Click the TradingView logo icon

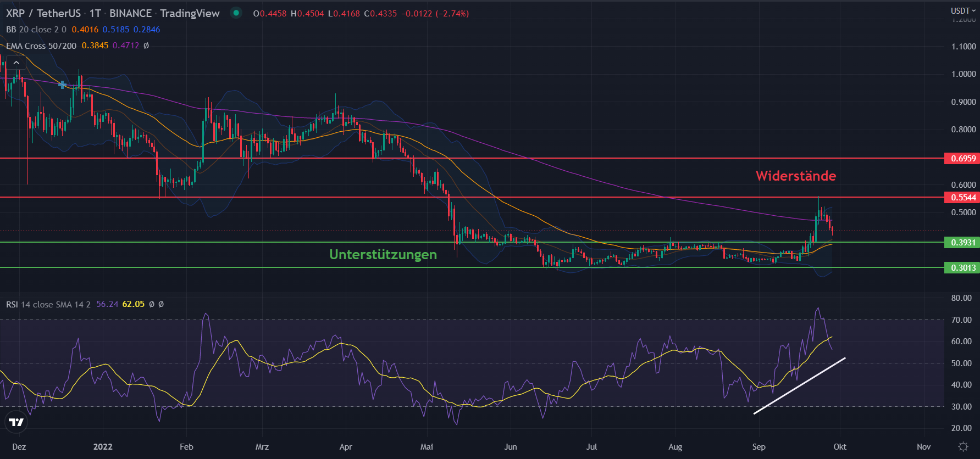[x=16, y=422]
